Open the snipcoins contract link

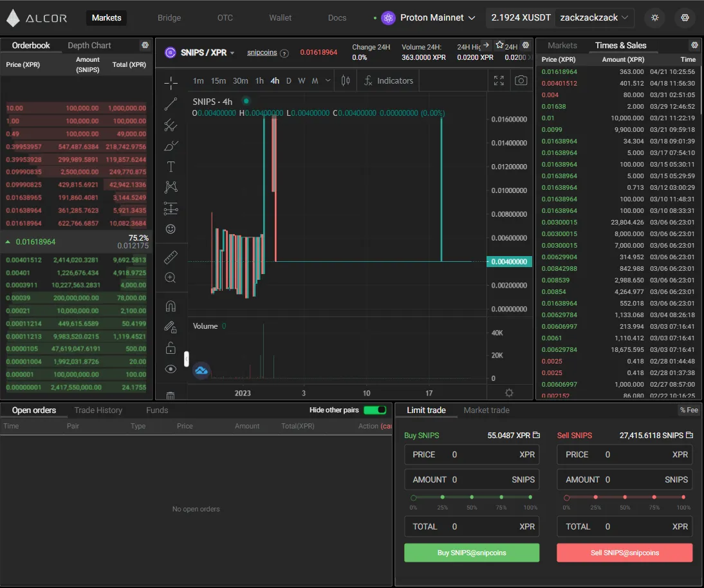coord(262,53)
